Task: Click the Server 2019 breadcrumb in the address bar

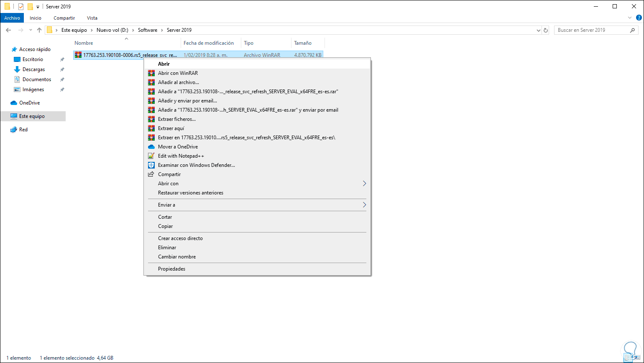Action: coord(179,30)
